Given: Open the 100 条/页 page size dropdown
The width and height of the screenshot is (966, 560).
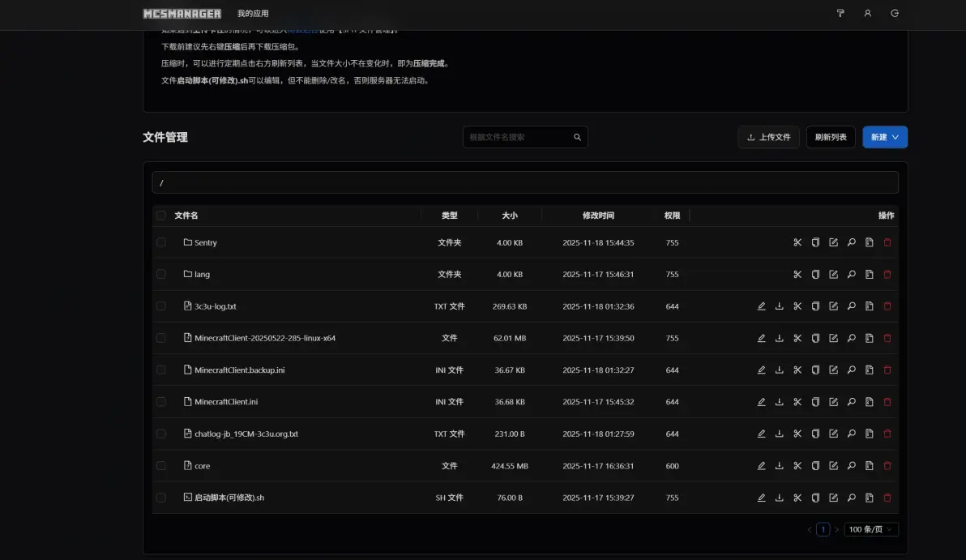Looking at the screenshot, I should (871, 530).
